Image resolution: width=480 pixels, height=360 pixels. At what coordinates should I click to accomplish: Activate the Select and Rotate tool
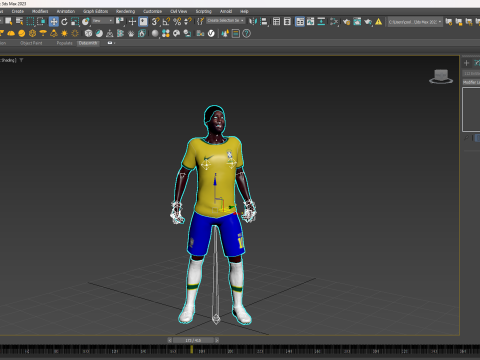pos(64,22)
